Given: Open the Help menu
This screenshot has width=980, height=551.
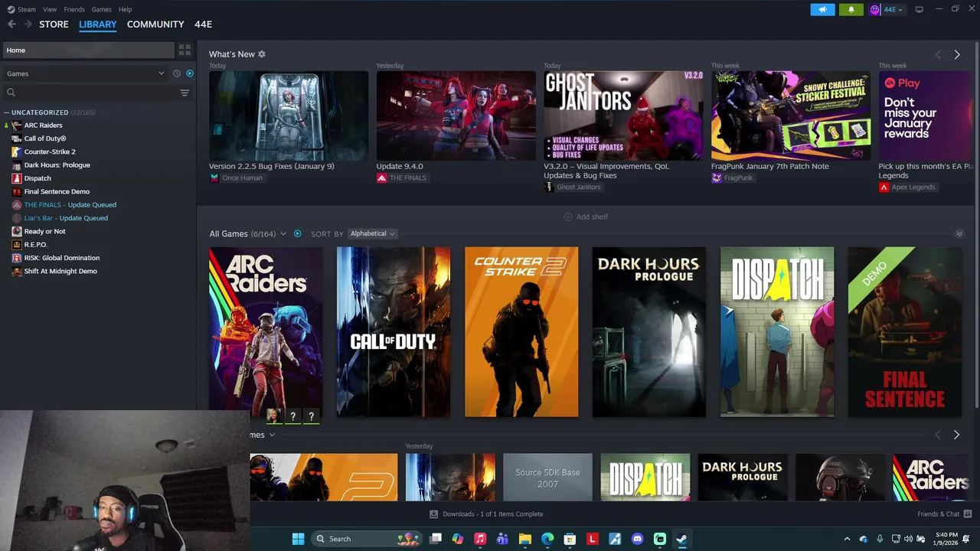Looking at the screenshot, I should pos(125,9).
